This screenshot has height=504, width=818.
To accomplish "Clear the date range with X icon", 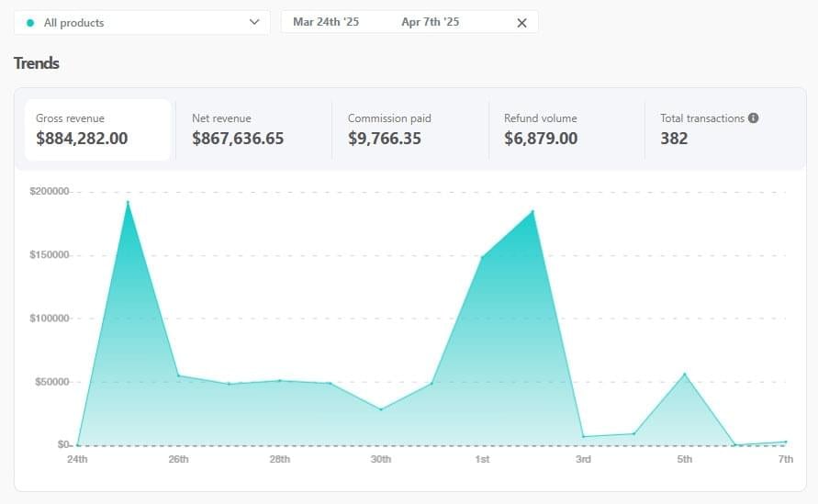I will tap(521, 23).
